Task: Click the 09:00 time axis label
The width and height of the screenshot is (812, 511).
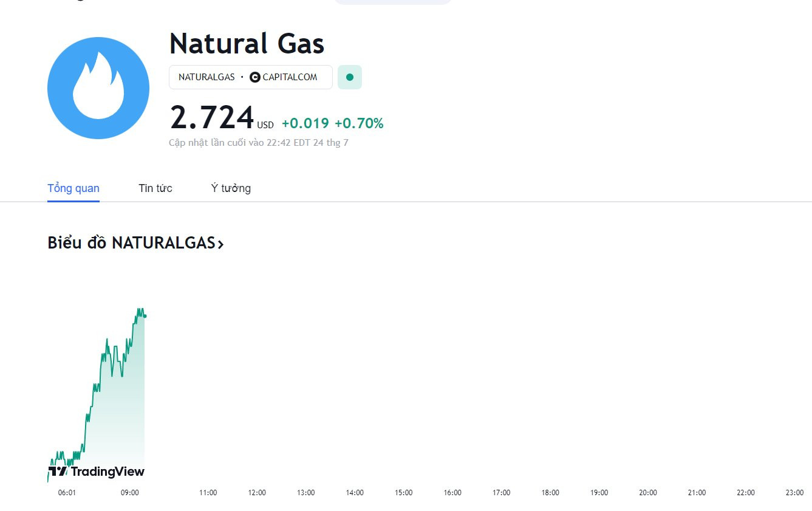Action: point(130,493)
